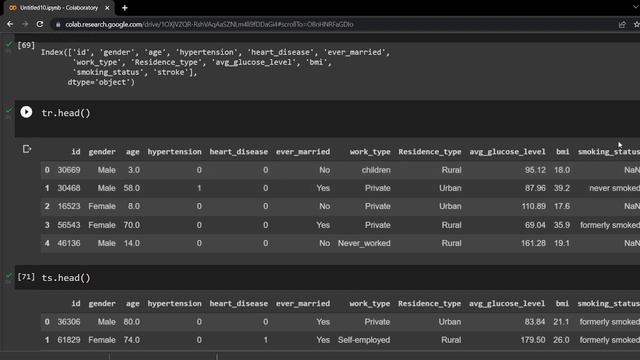This screenshot has width=640, height=360.
Task: Click the 'ever_married' header in ts table
Action: [303, 304]
